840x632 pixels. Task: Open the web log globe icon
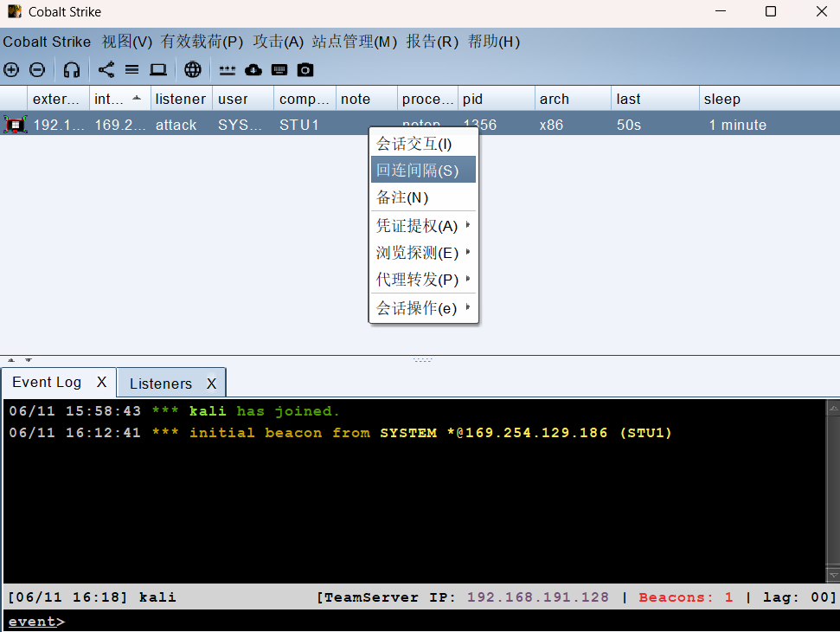point(193,69)
